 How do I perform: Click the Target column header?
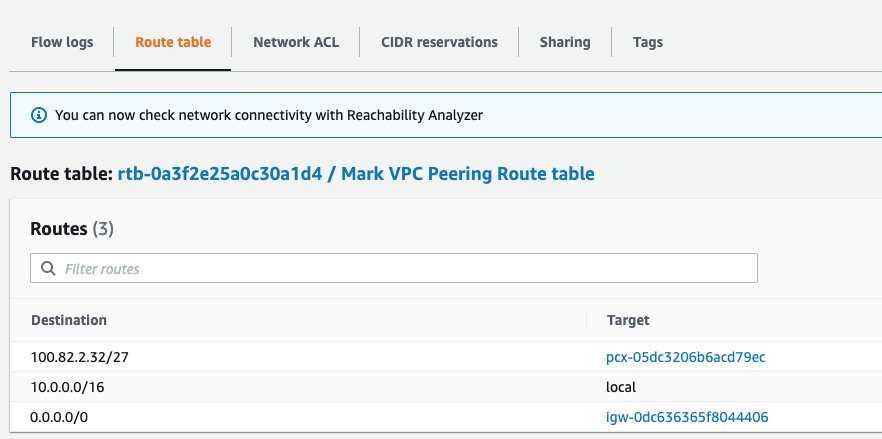click(x=628, y=320)
